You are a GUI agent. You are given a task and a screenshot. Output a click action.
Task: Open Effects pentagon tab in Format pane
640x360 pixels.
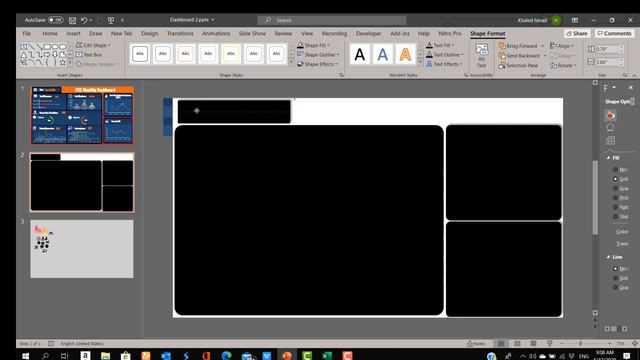pos(611,128)
